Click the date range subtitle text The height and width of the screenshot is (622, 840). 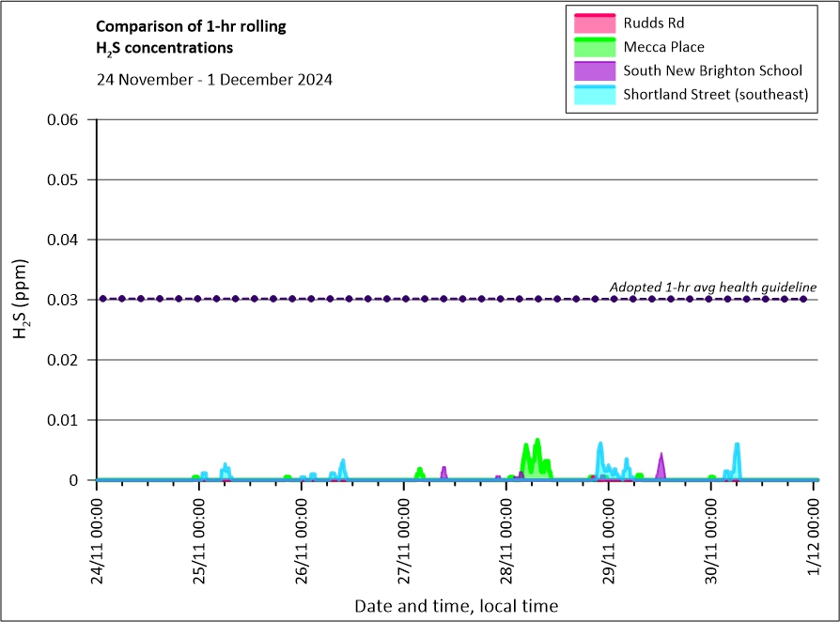tap(214, 79)
